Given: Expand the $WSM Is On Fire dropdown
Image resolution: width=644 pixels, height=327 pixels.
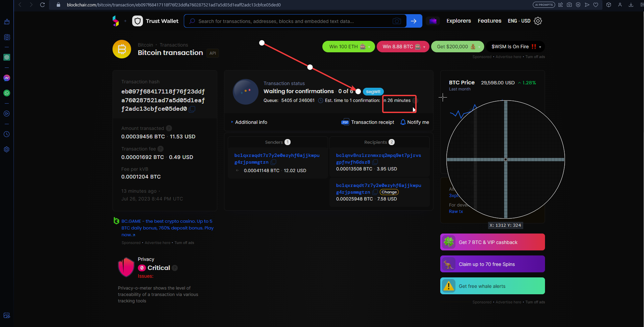Looking at the screenshot, I should click(540, 47).
